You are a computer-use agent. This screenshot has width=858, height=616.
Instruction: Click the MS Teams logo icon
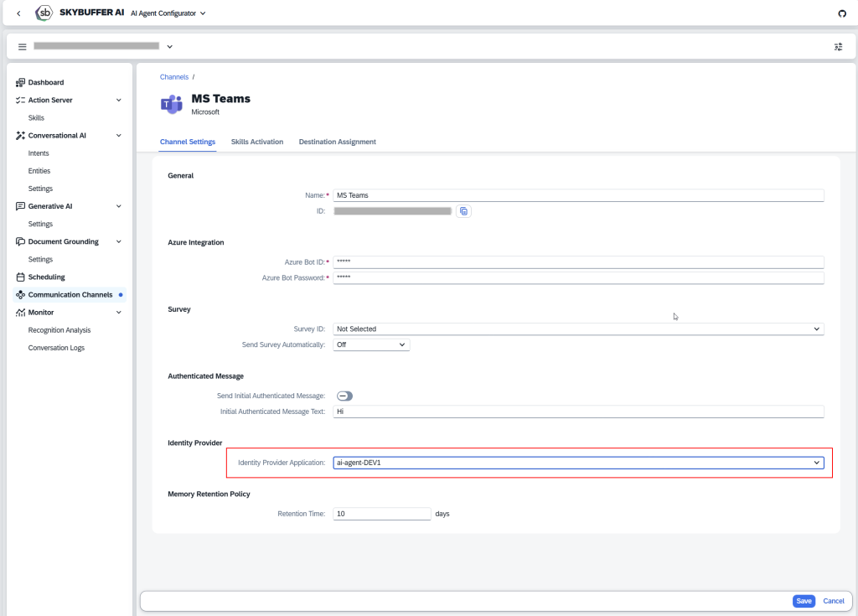click(172, 103)
